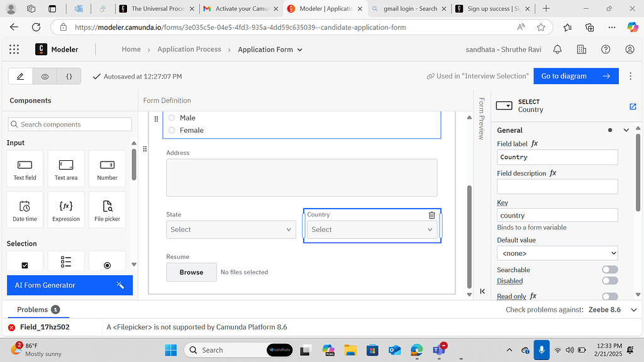644x362 pixels.
Task: Delete the Country select field
Action: click(x=431, y=214)
